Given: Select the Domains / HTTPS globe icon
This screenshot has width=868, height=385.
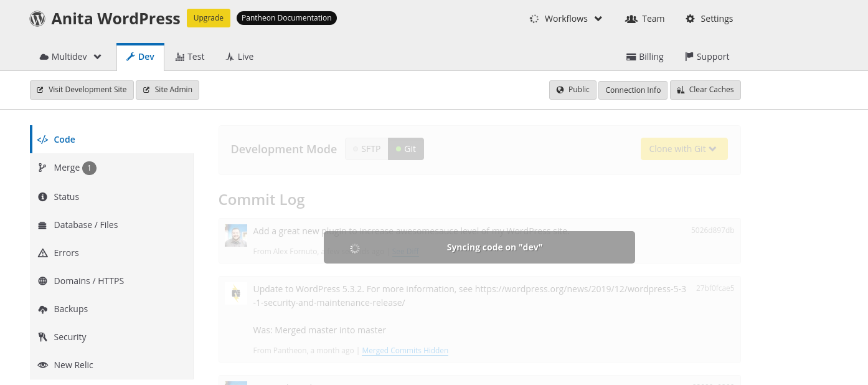Looking at the screenshot, I should coord(42,280).
